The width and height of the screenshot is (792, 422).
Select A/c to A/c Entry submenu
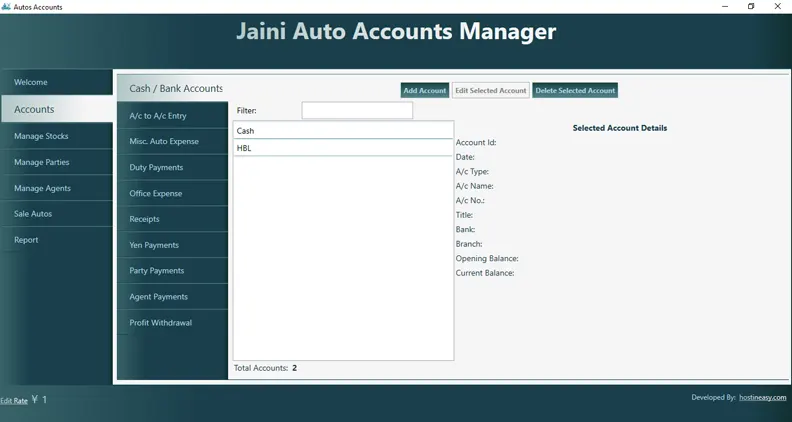click(172, 116)
